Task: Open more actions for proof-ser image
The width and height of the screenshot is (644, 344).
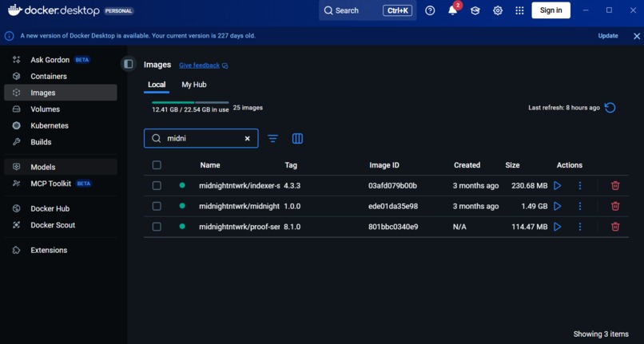Action: (580, 227)
